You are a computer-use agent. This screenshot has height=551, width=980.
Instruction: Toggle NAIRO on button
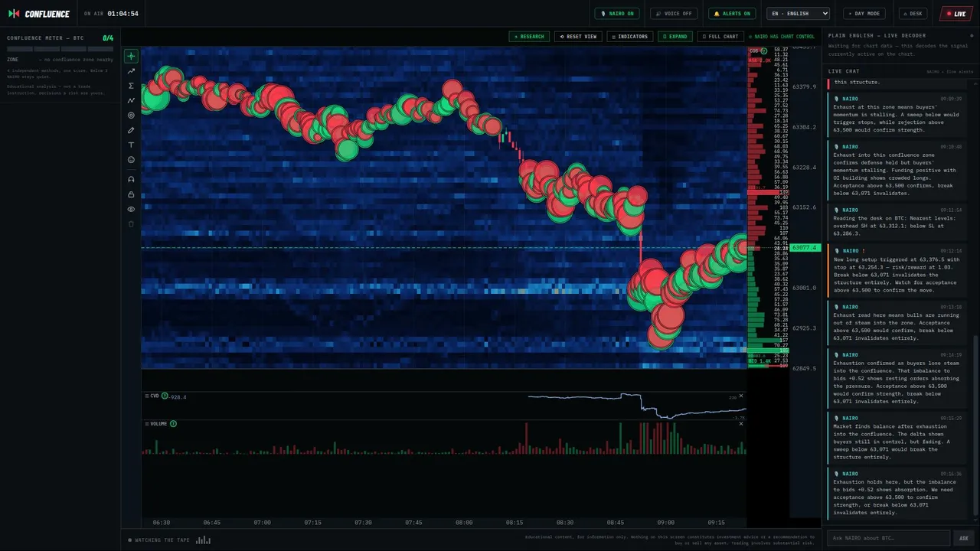click(x=617, y=14)
